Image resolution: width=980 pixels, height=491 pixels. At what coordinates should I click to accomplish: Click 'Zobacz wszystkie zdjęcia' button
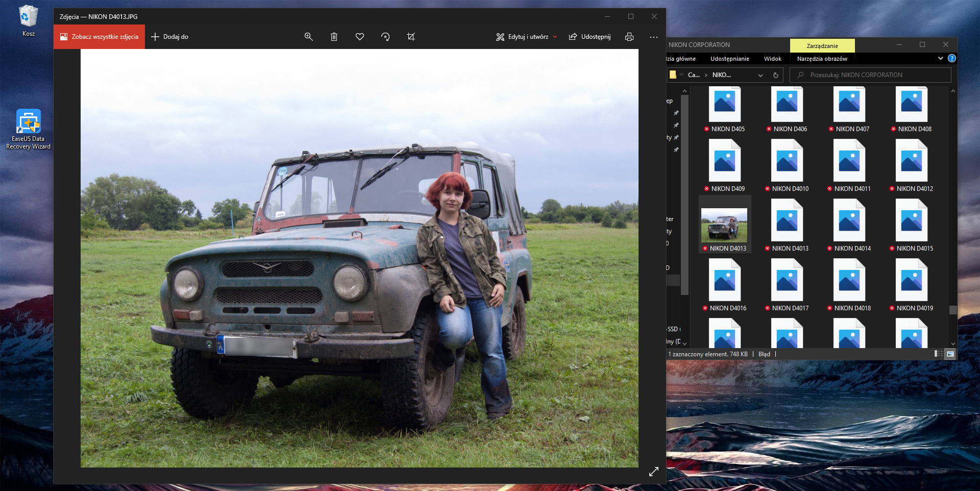(100, 37)
